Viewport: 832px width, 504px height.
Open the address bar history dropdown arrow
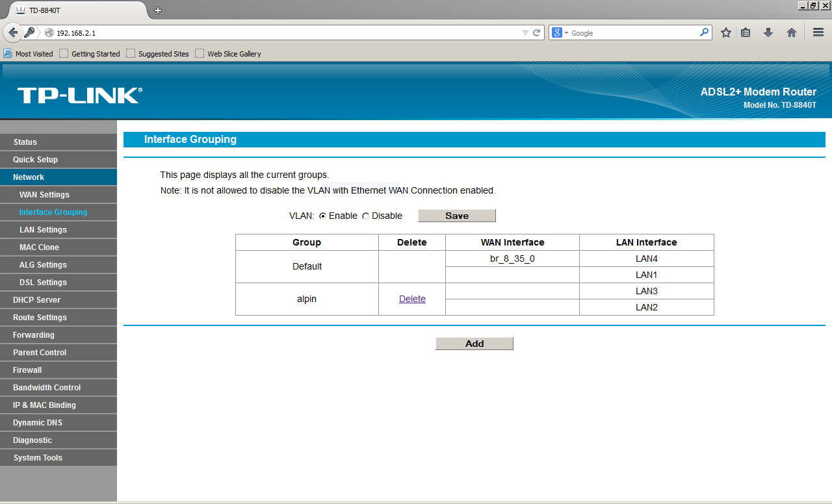click(525, 32)
